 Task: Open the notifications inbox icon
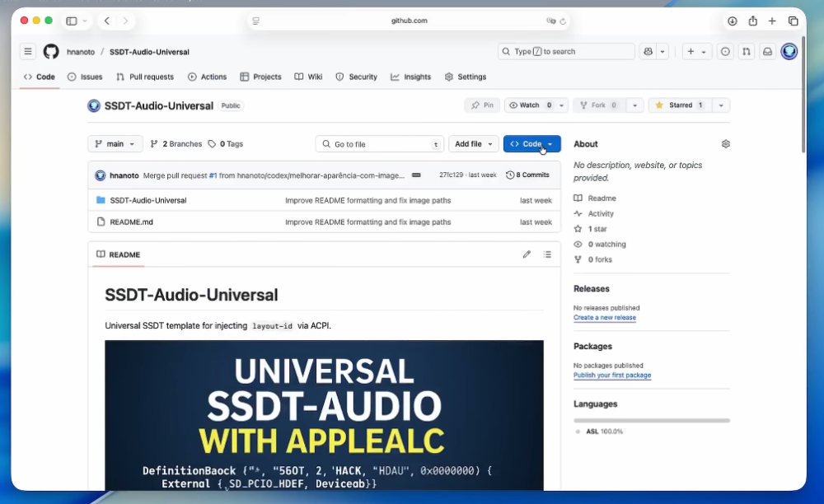tap(768, 51)
